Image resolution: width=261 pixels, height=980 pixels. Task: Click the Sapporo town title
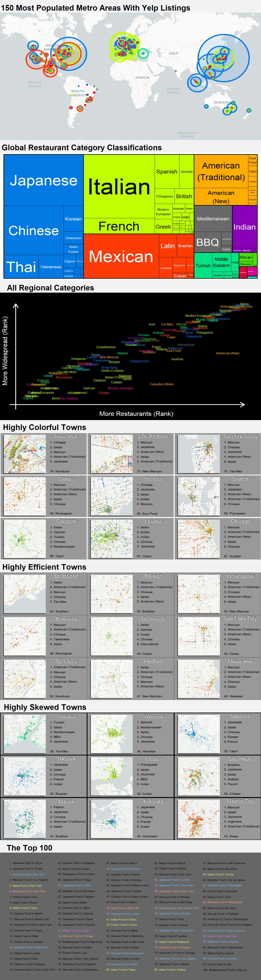pyautogui.click(x=240, y=716)
